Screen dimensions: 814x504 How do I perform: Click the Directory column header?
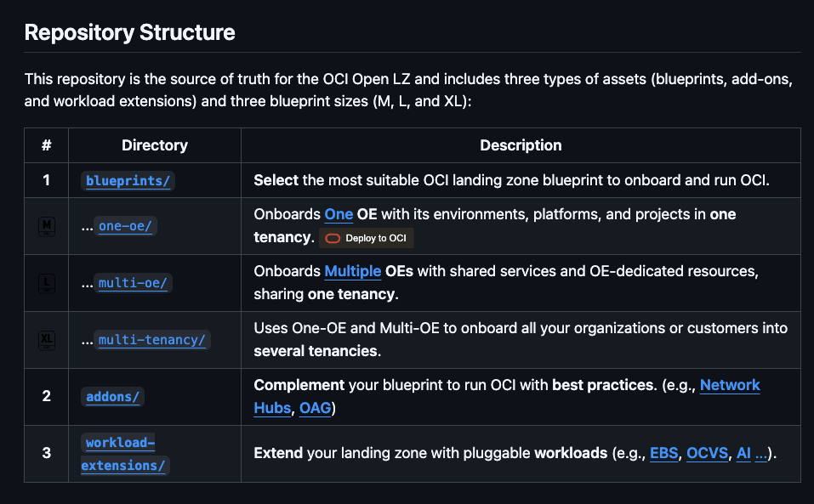click(155, 145)
